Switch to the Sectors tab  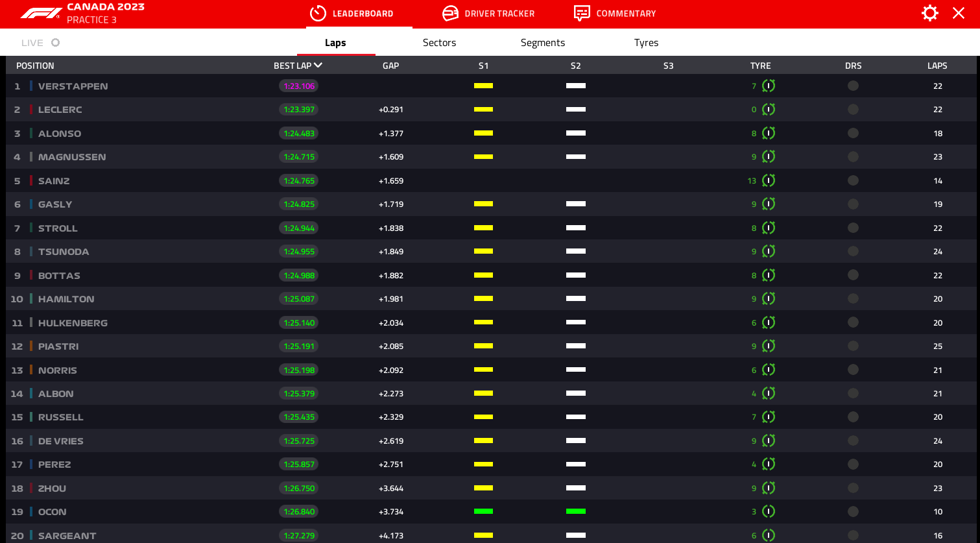pos(439,43)
